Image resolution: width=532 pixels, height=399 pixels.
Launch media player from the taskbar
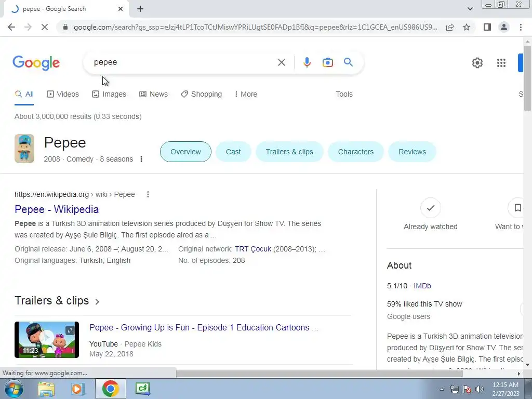pos(77,389)
